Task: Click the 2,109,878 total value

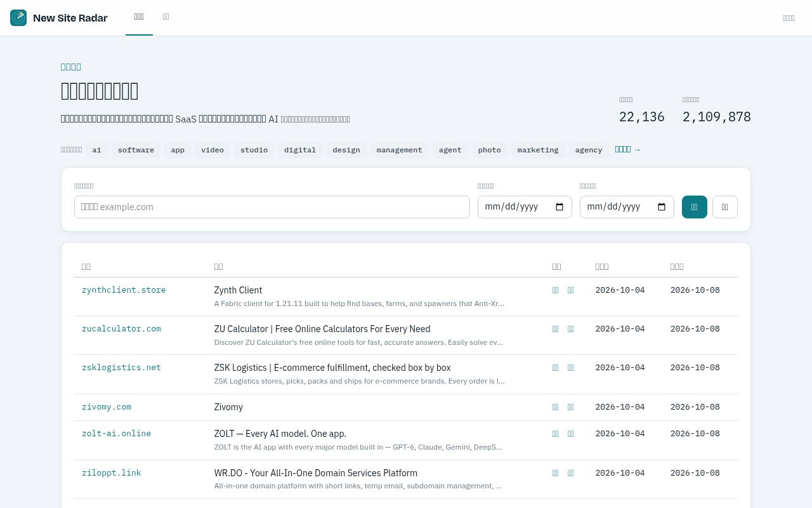Action: tap(717, 117)
